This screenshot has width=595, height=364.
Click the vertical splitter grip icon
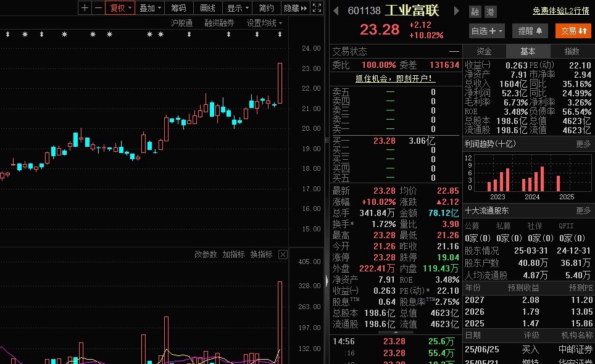point(327,140)
